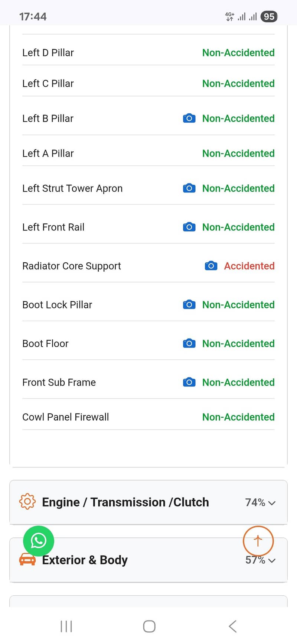297x644 pixels.
Task: Open Radiator Core Support photo
Action: pos(211,266)
